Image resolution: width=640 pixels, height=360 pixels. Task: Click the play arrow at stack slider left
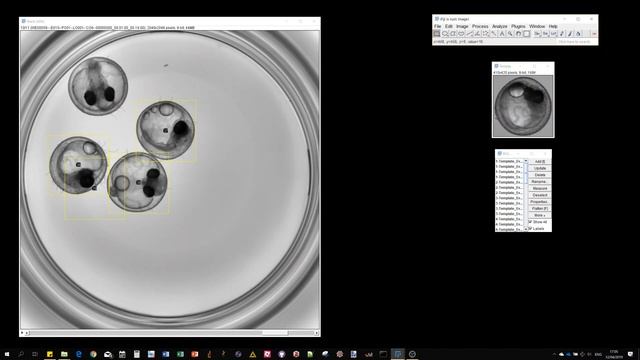click(x=22, y=333)
